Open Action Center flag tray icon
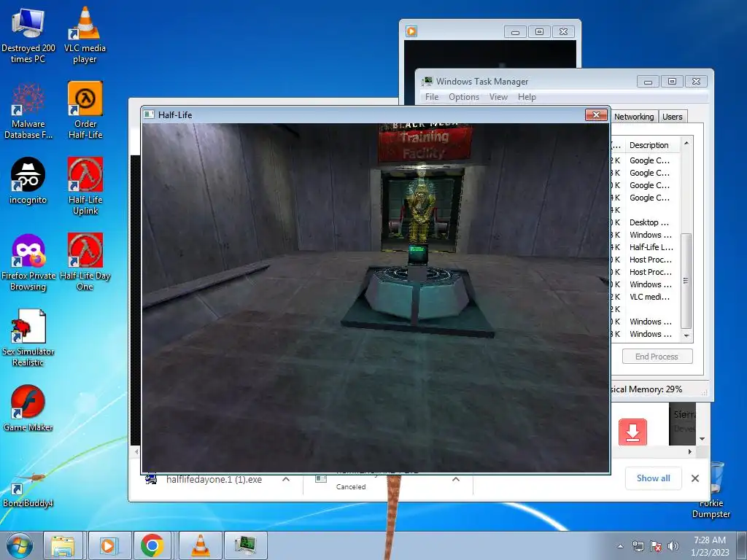747x560 pixels. coord(656,546)
